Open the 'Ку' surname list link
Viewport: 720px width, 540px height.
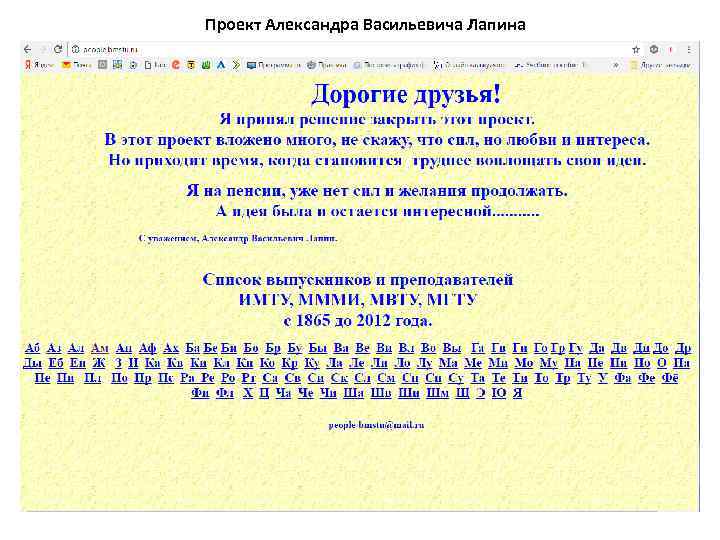[312, 363]
